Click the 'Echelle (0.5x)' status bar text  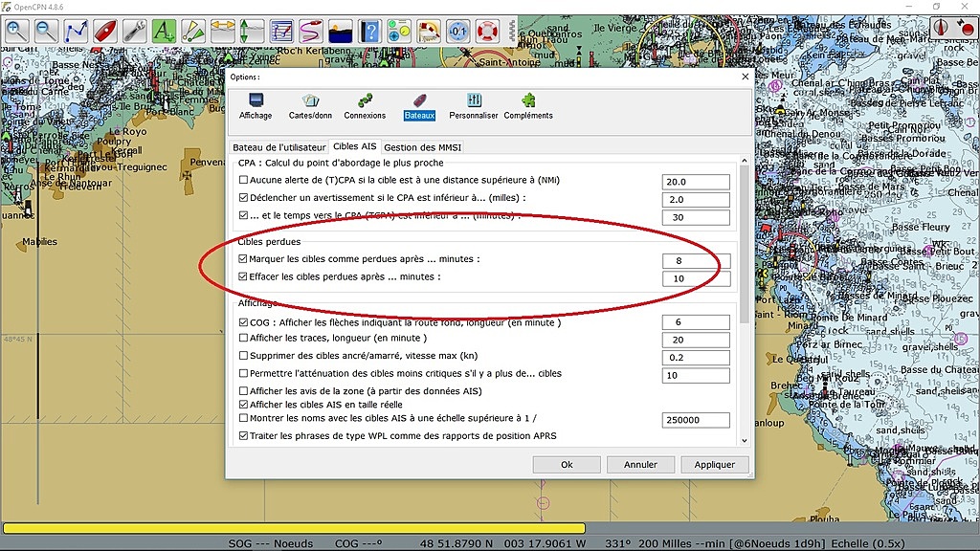point(868,543)
